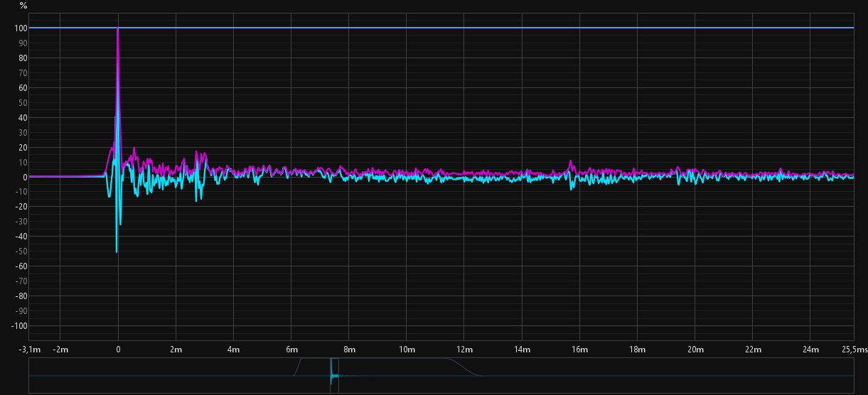
Task: Click the overview strip's far right end
Action: [x=850, y=376]
